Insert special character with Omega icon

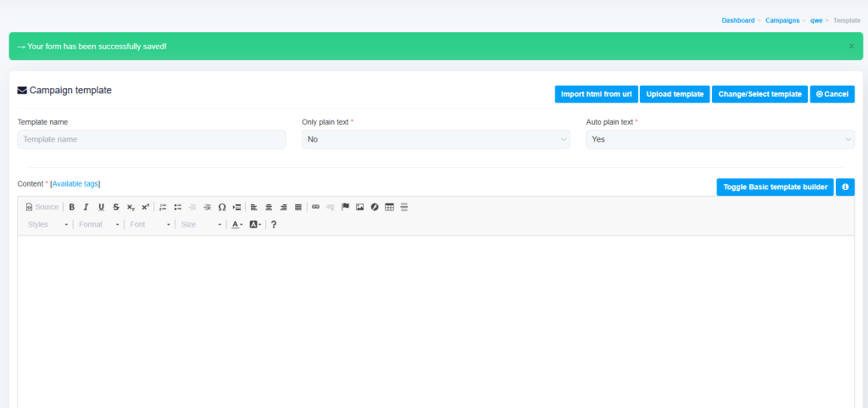click(222, 207)
